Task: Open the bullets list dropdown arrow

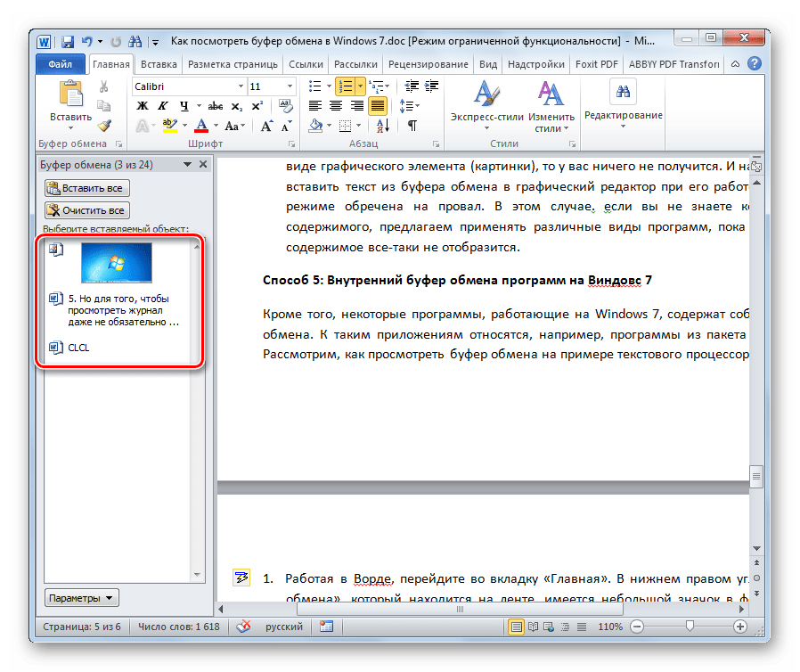Action: click(329, 86)
